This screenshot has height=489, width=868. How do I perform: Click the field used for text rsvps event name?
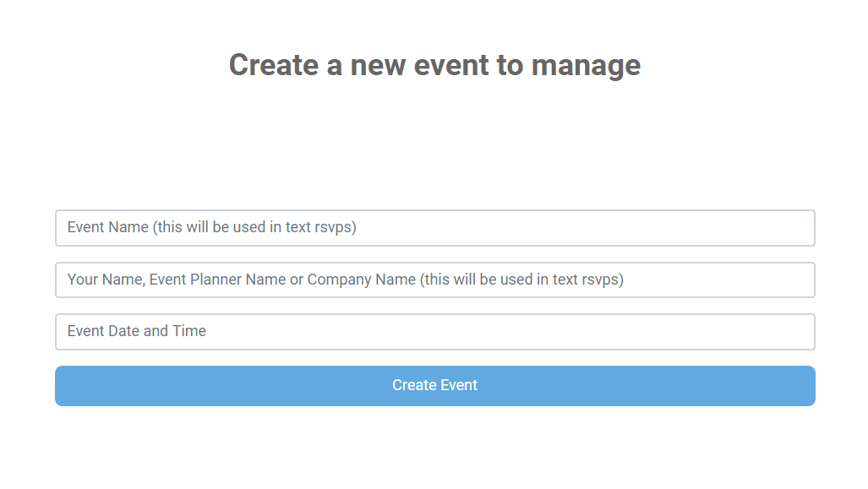[x=434, y=228]
